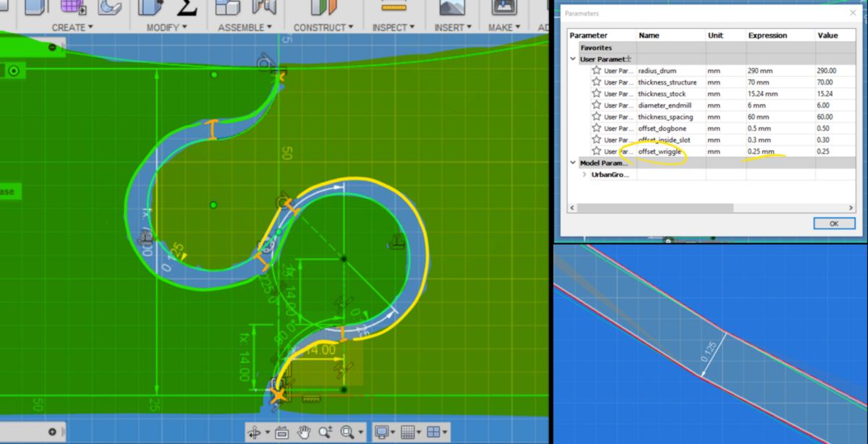
Task: Click the Parameters table scrollbar thumb
Action: (x=655, y=208)
